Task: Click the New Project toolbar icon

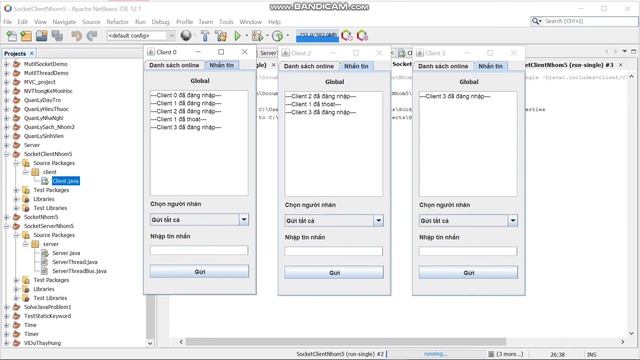Action: [26, 36]
